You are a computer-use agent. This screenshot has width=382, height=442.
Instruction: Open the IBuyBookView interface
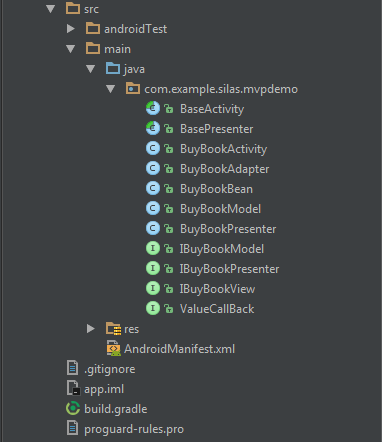[217, 289]
